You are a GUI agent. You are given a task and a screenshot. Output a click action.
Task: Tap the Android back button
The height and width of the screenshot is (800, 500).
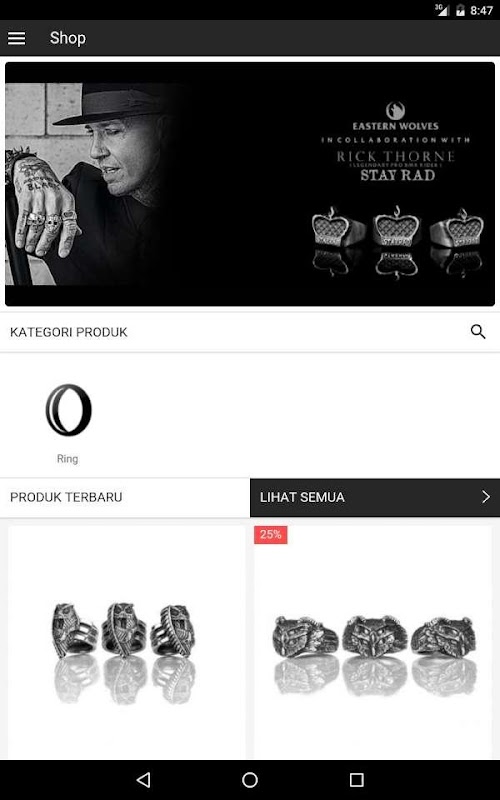click(144, 780)
